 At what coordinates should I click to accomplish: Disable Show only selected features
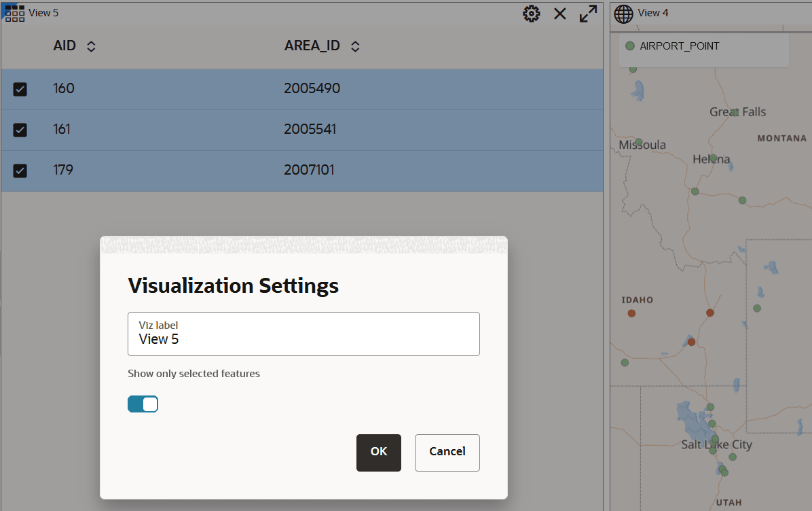(143, 404)
